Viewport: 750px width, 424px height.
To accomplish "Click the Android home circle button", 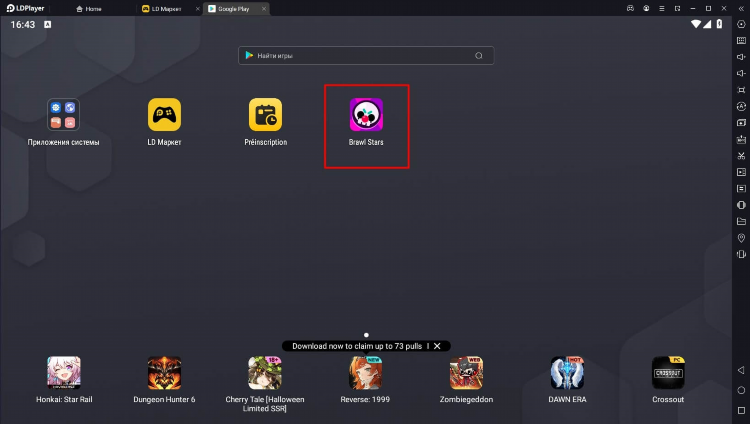I will pyautogui.click(x=741, y=391).
